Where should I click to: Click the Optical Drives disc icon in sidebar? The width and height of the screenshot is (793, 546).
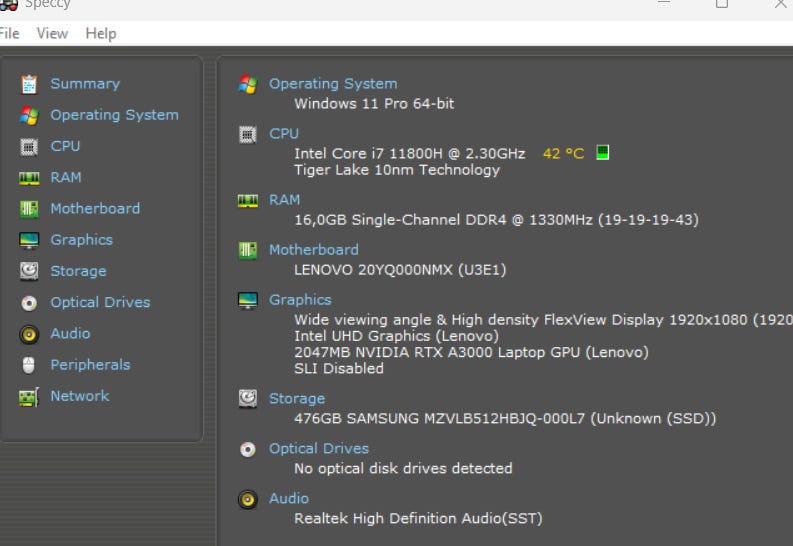(x=29, y=303)
